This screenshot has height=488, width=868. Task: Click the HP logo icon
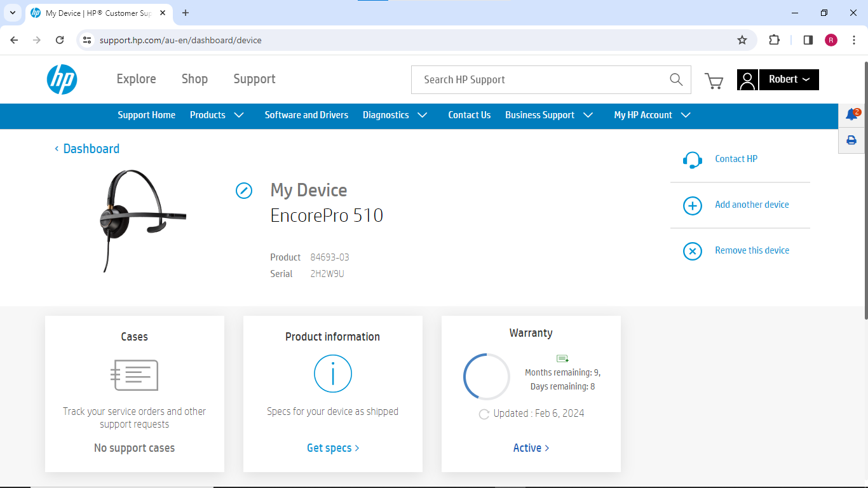click(x=62, y=79)
